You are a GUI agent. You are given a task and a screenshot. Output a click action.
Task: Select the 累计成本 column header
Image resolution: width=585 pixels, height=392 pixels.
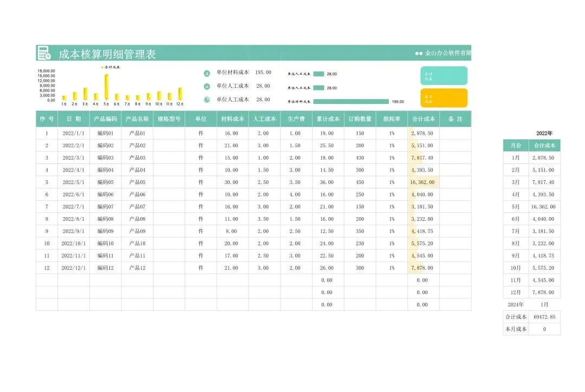coord(328,119)
